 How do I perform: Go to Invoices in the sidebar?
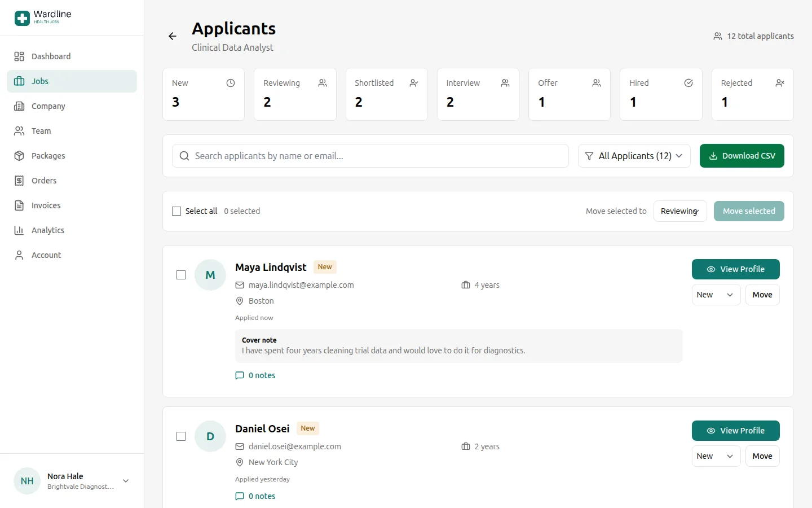72,205
